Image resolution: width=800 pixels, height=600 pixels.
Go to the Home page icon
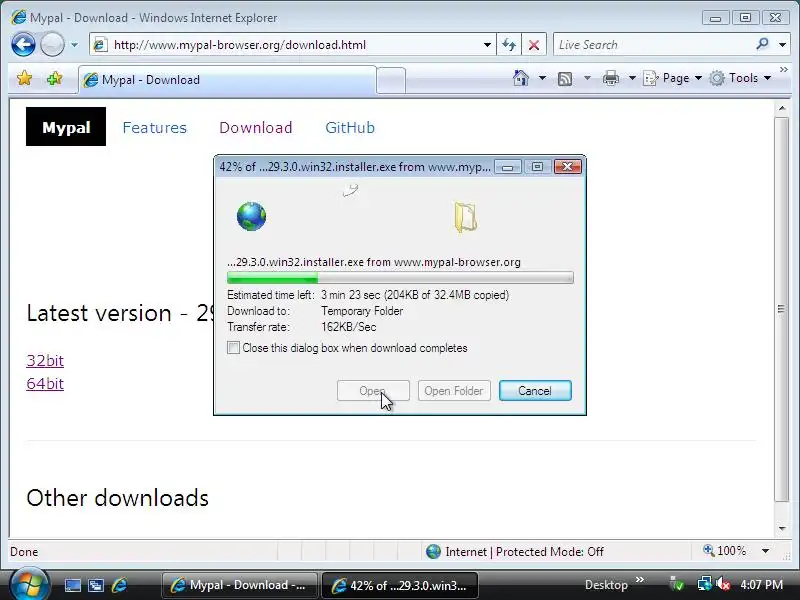[521, 78]
